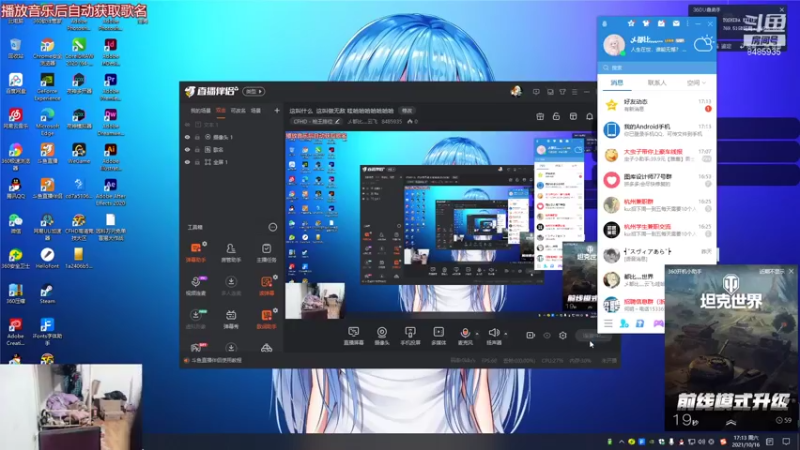Image resolution: width=800 pixels, height=450 pixels.
Task: Open the Microsoft Edge desktop icon
Action: coord(47,121)
